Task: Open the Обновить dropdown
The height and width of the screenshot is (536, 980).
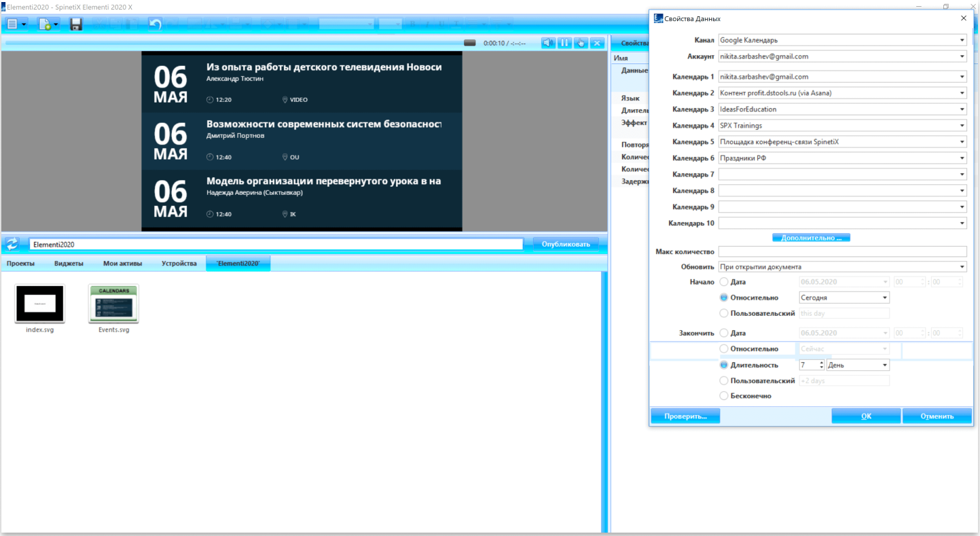Action: coord(842,267)
